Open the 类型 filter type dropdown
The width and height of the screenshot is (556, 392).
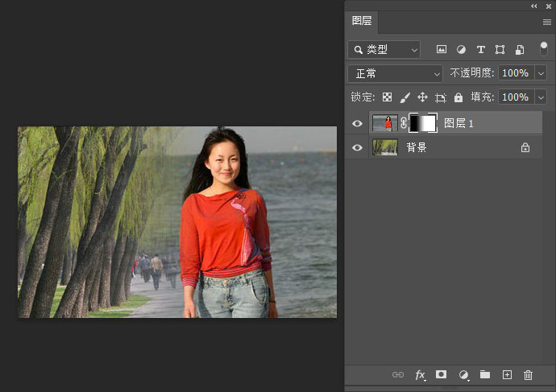coord(384,50)
